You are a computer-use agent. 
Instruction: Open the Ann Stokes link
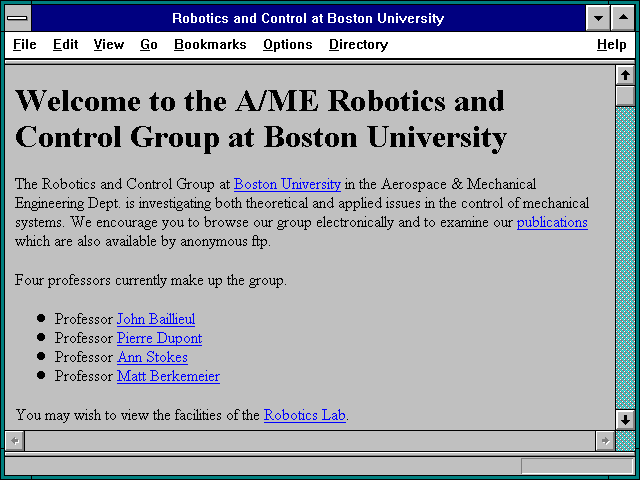153,357
